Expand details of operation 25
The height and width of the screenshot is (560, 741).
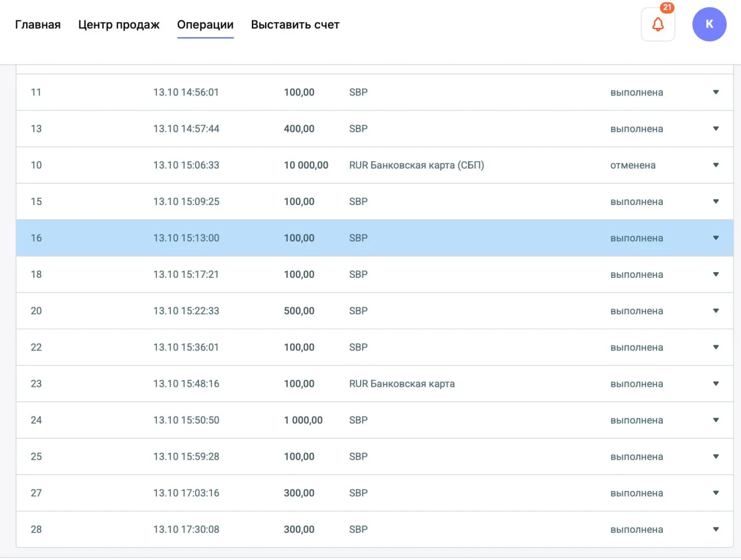[716, 457]
